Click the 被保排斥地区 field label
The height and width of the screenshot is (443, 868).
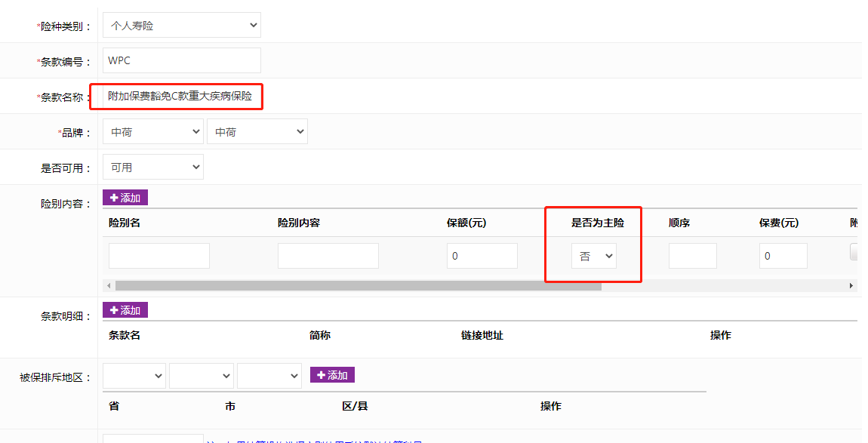55,377
